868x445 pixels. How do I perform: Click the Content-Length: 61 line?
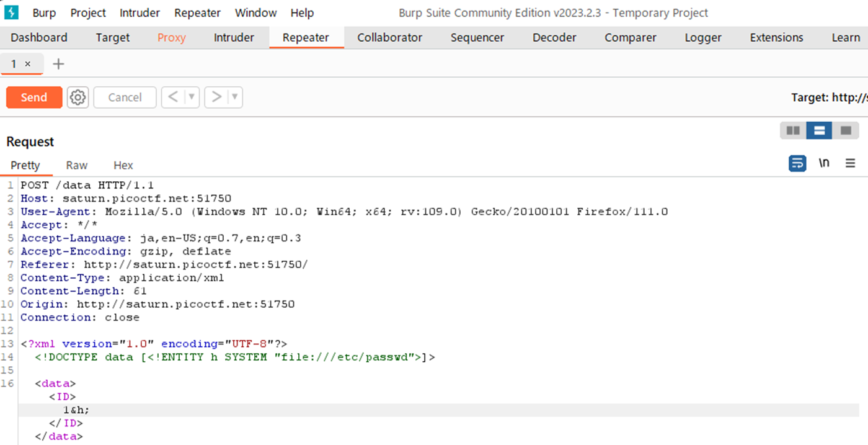pyautogui.click(x=84, y=291)
